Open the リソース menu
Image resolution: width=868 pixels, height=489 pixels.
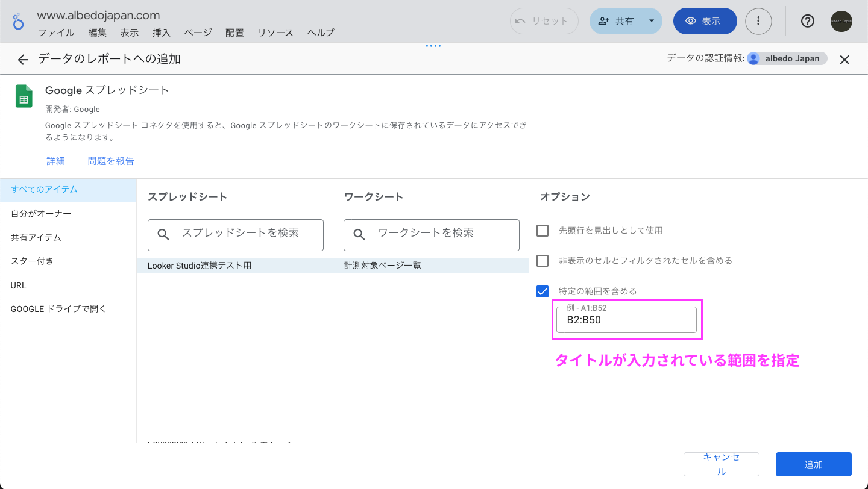click(x=275, y=33)
